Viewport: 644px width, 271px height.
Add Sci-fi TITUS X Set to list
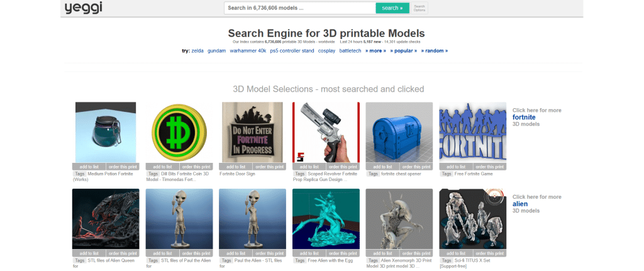point(456,253)
